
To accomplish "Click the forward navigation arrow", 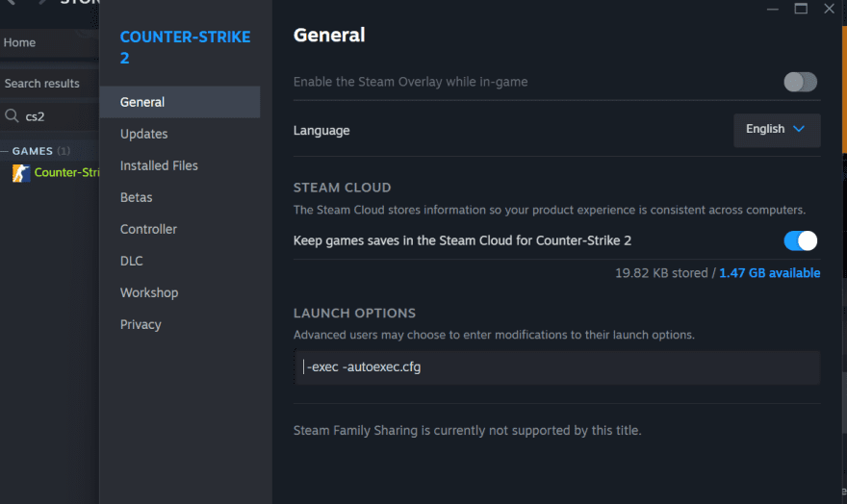I will click(41, 3).
